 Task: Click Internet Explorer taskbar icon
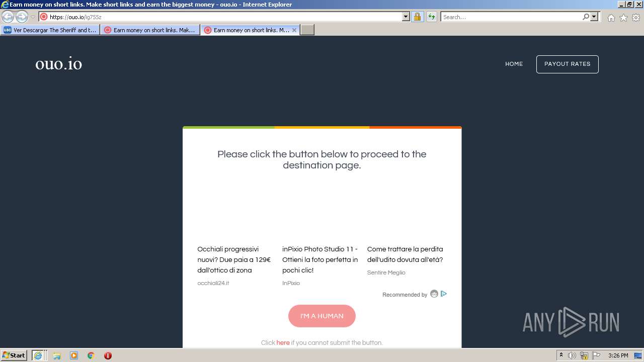point(38,355)
